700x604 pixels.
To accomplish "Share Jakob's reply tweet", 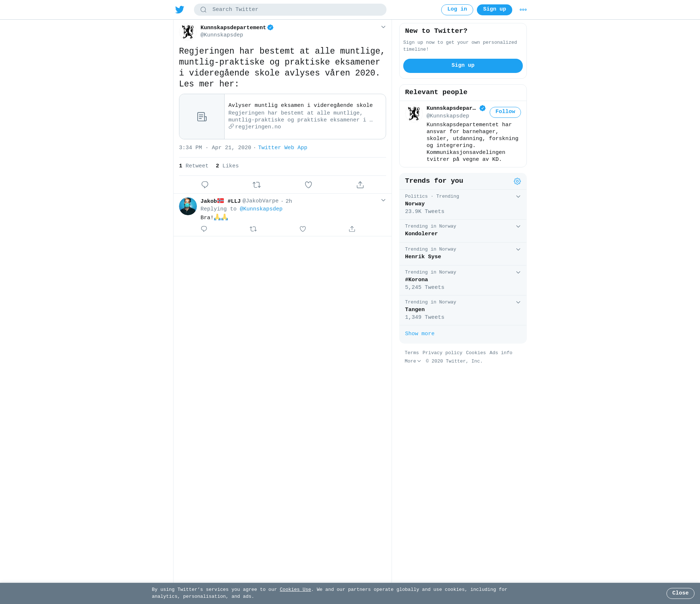I will pyautogui.click(x=352, y=229).
